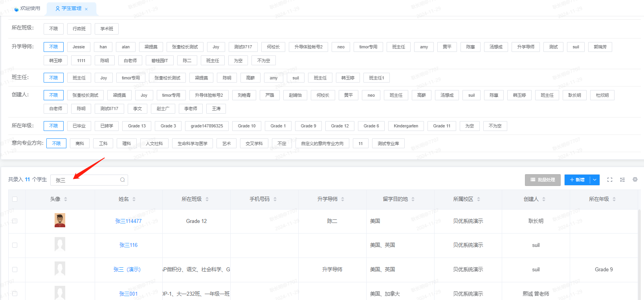Open the row density list icon

pyautogui.click(x=622, y=180)
